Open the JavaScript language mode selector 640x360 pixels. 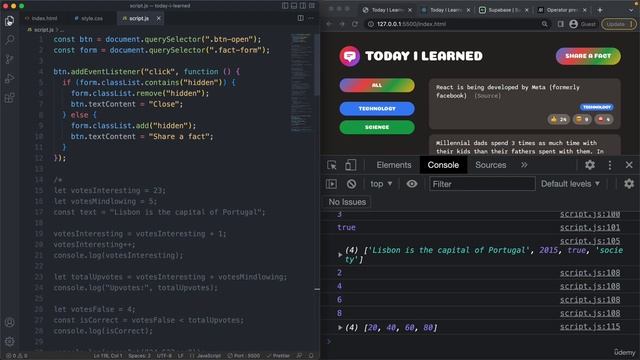point(205,356)
